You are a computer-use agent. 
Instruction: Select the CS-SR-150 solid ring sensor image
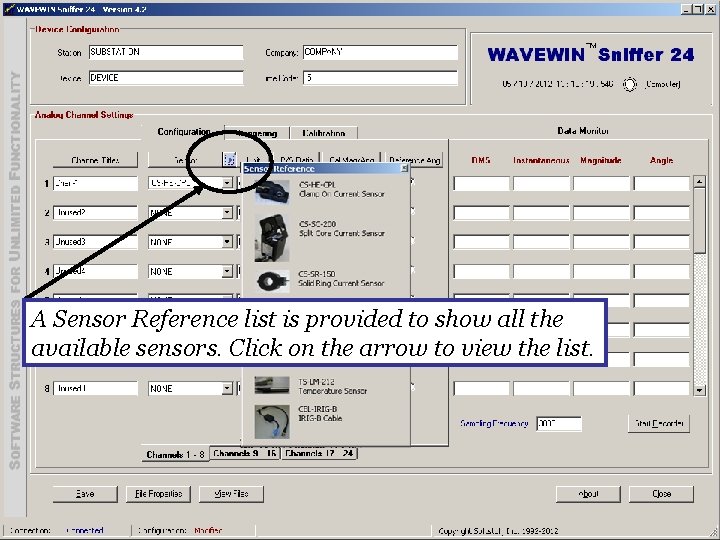273,281
